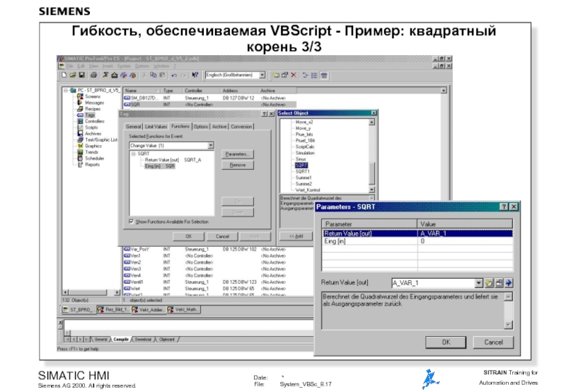This screenshot has width=566, height=392.
Task: Click the New project toolbar icon
Action: pyautogui.click(x=64, y=75)
